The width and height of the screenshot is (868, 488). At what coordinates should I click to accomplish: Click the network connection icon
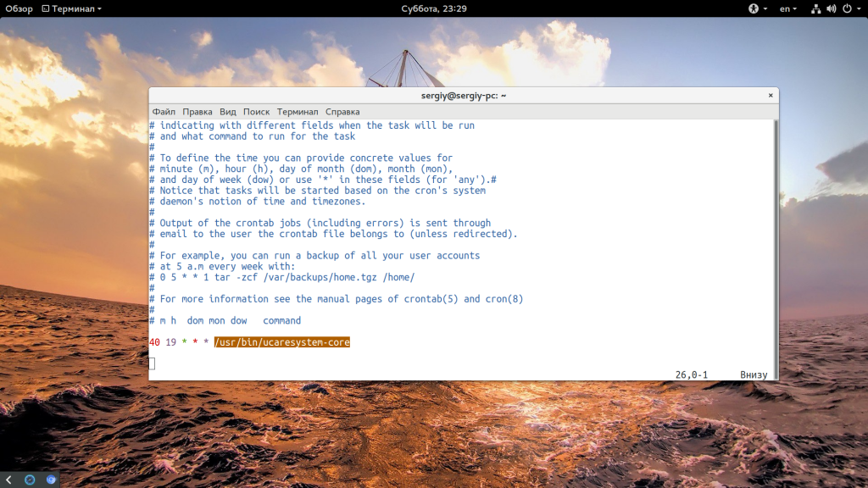[815, 8]
